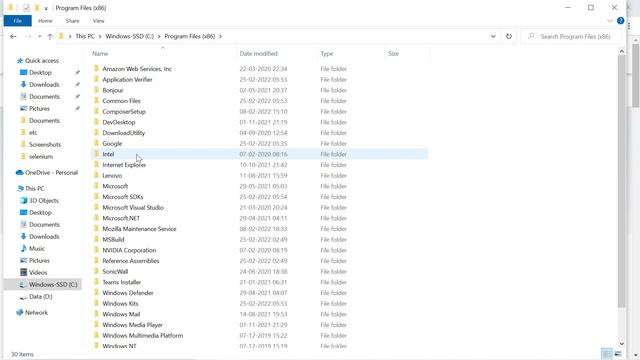Select the Windows-SSD (C:) drive in sidebar
640x360 pixels.
pos(53,284)
